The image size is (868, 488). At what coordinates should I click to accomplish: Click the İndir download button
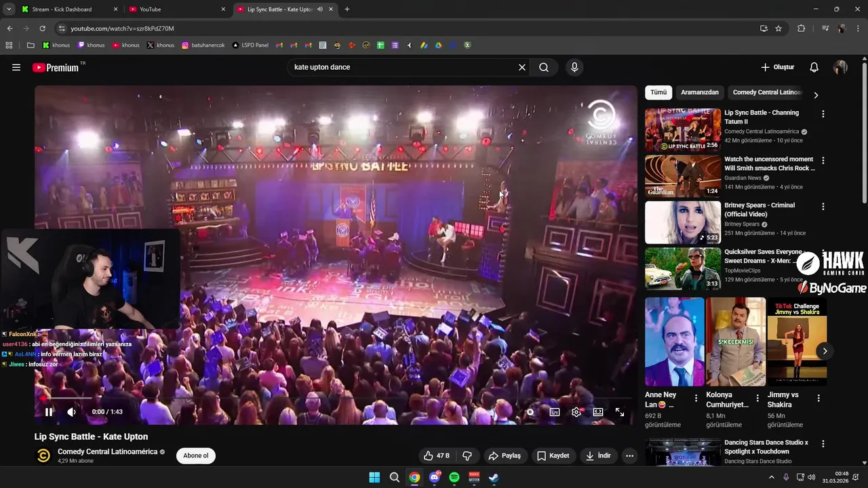click(598, 455)
